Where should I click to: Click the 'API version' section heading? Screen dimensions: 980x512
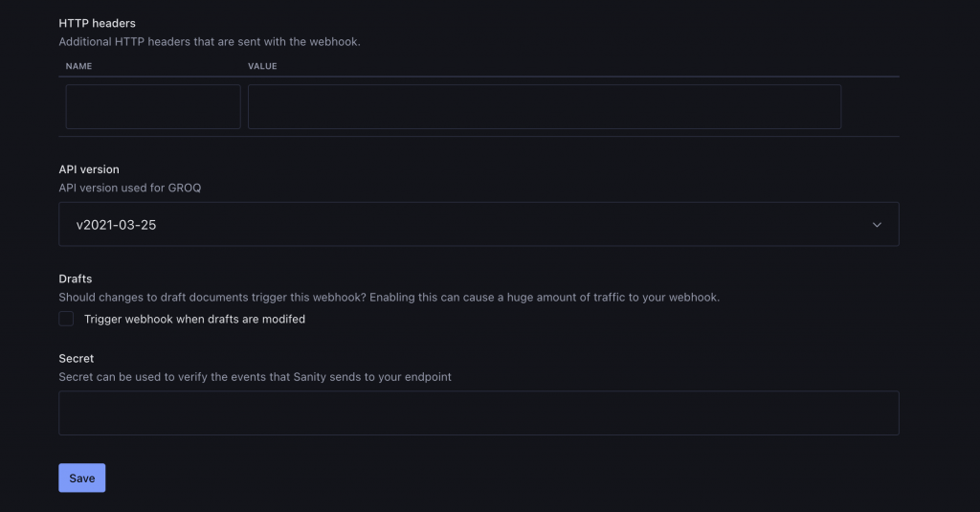[89, 169]
